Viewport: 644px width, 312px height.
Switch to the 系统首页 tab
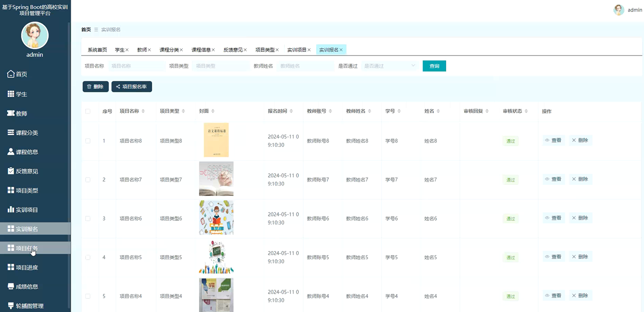coord(97,50)
